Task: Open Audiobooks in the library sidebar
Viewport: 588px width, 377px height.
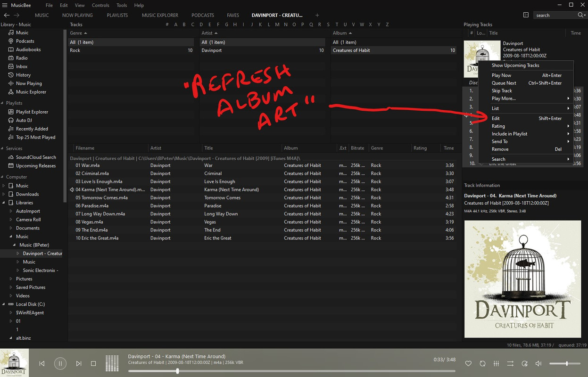Action: (x=28, y=49)
